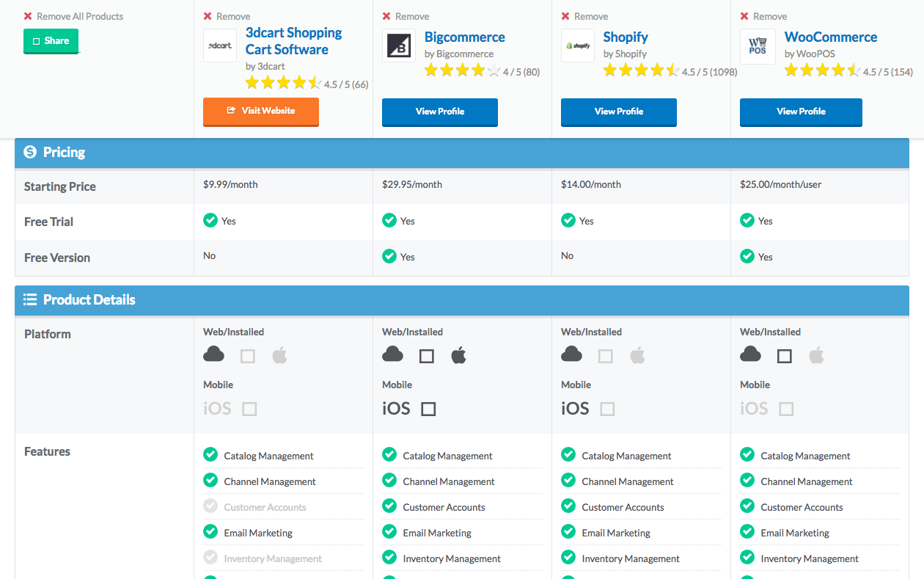Click the WooCommerce WP POS logo
This screenshot has height=579, width=924.
pyautogui.click(x=757, y=45)
